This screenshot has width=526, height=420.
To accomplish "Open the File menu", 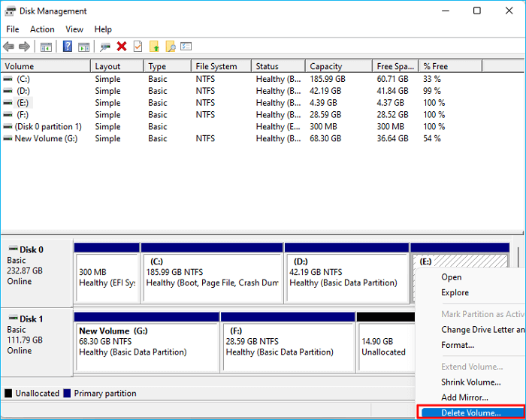I will click(x=12, y=29).
